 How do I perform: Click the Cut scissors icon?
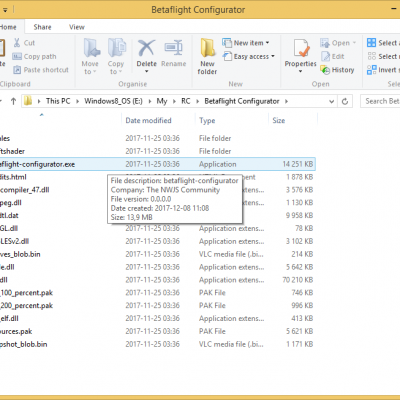click(17, 43)
